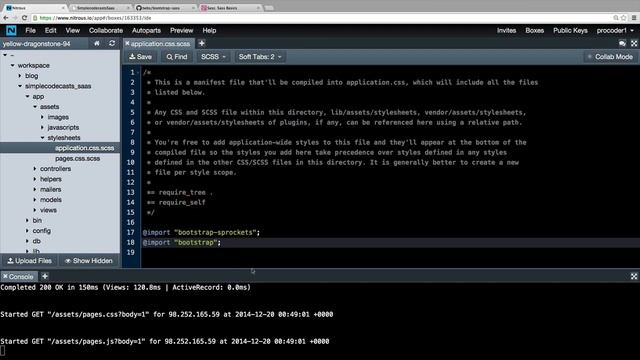
Task: Click the Nitrous N logo icon
Action: pos(11,31)
